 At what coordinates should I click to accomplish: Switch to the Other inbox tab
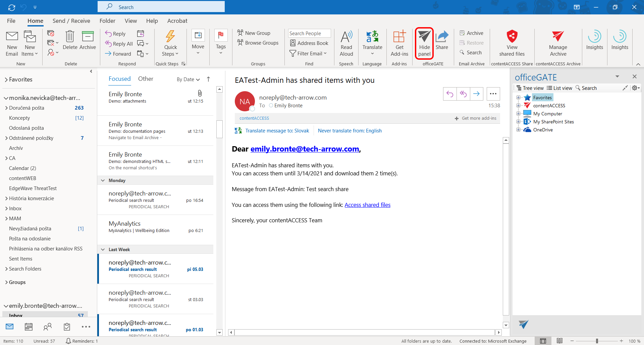(x=146, y=79)
